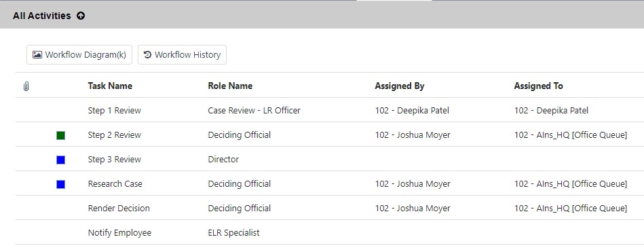Image resolution: width=644 pixels, height=252 pixels.
Task: Open the Workflow History button
Action: coord(182,54)
